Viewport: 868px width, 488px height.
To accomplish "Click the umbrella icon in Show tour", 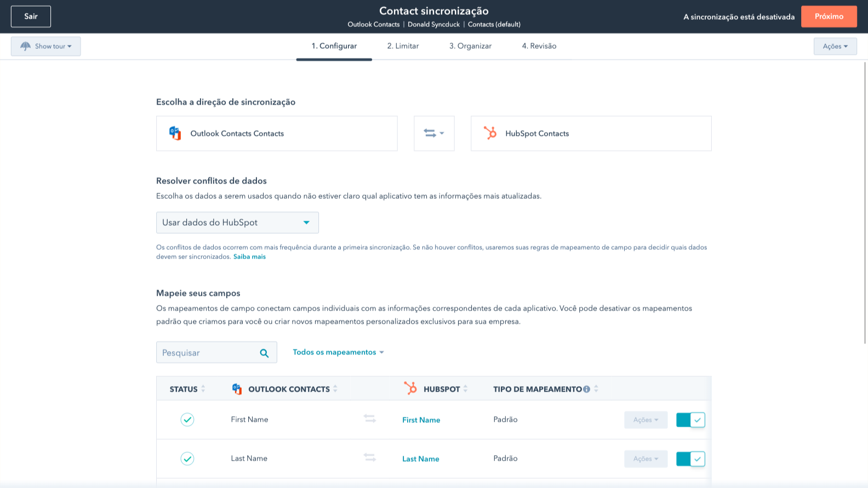I will coord(25,47).
